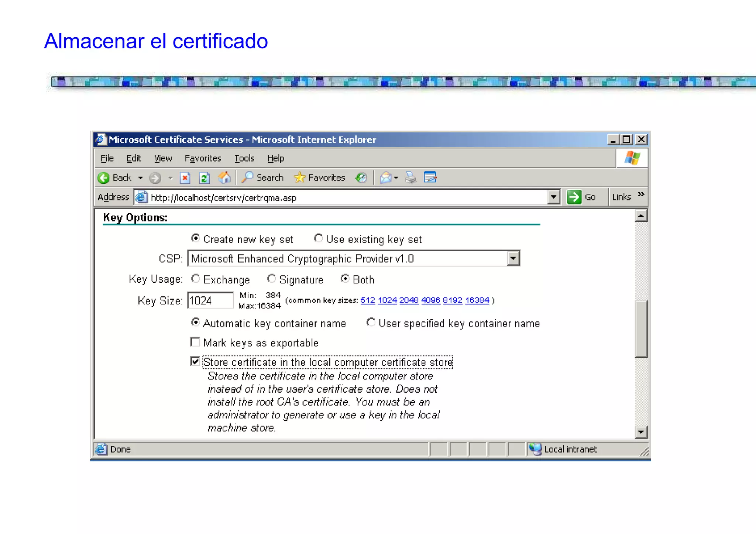Open the Edit menu
756x534 pixels.
click(134, 158)
